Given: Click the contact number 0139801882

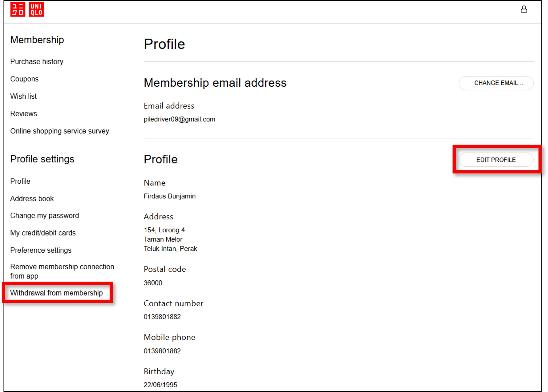Looking at the screenshot, I should pos(162,317).
